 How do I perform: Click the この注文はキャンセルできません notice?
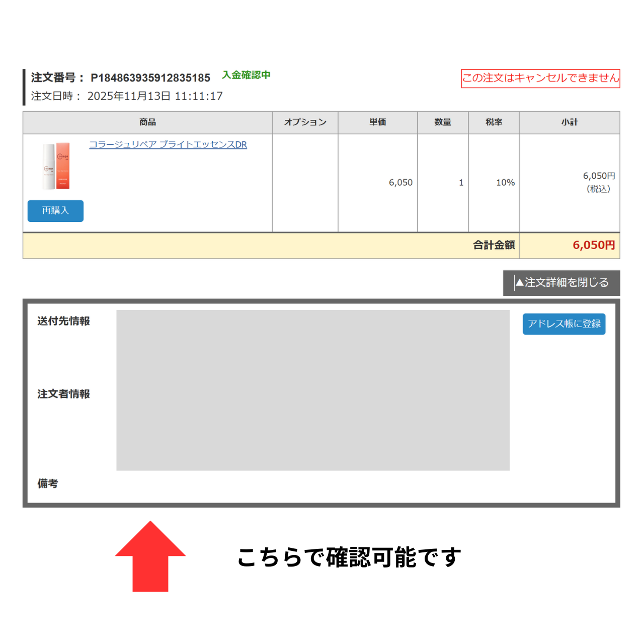coord(540,78)
